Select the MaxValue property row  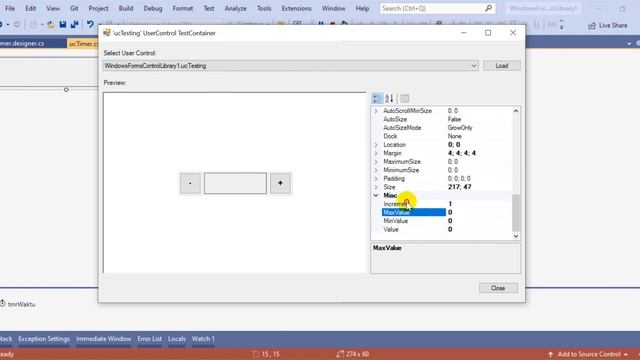point(446,212)
